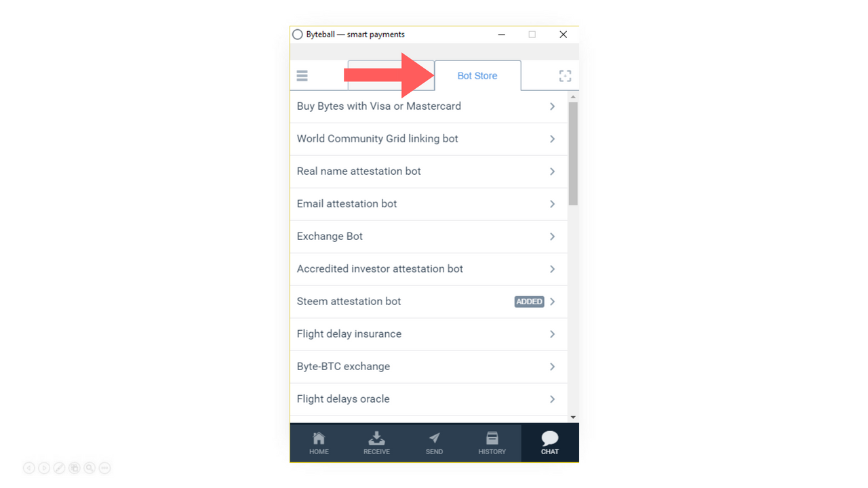Open the Send paper plane icon
The height and width of the screenshot is (488, 868).
pyautogui.click(x=434, y=443)
